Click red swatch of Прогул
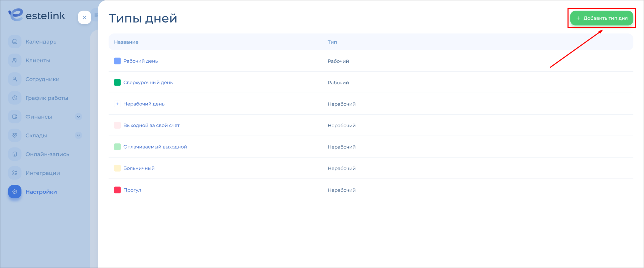This screenshot has height=268, width=644. coord(117,190)
